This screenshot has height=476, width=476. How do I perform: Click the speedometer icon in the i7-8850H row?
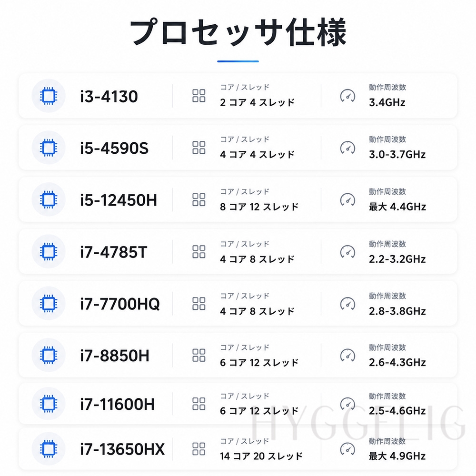click(x=347, y=356)
